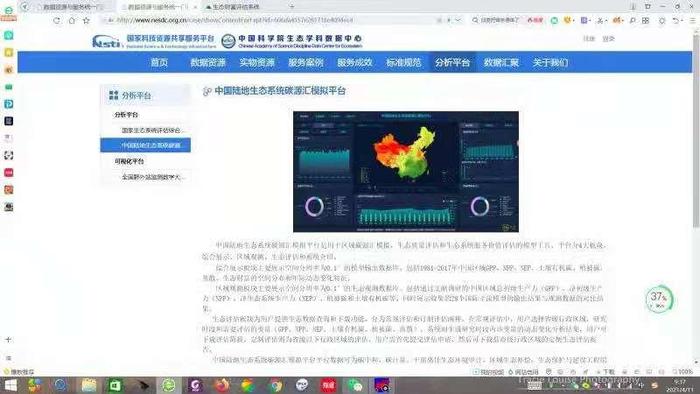The height and width of the screenshot is (394, 700).
Task: Open the 服务成效 navigation menu
Action: 354,62
